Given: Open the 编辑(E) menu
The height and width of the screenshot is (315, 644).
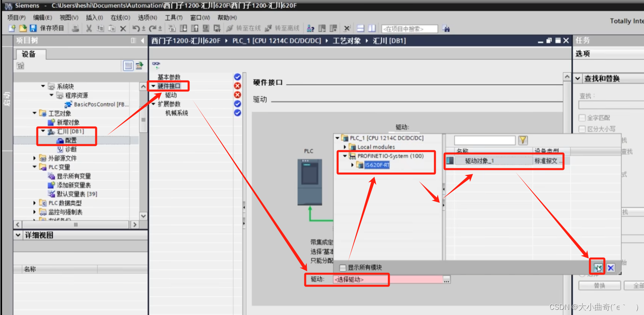Looking at the screenshot, I should coord(42,18).
